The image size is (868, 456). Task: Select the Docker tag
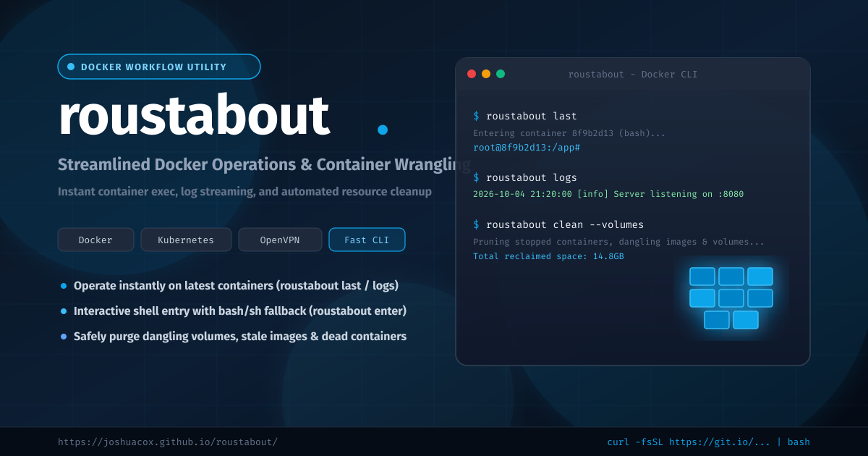point(95,240)
